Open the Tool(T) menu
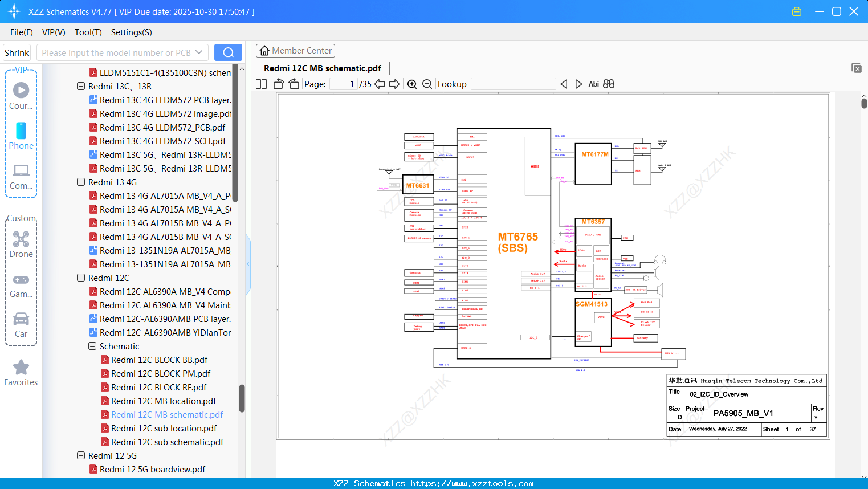 pos(88,32)
